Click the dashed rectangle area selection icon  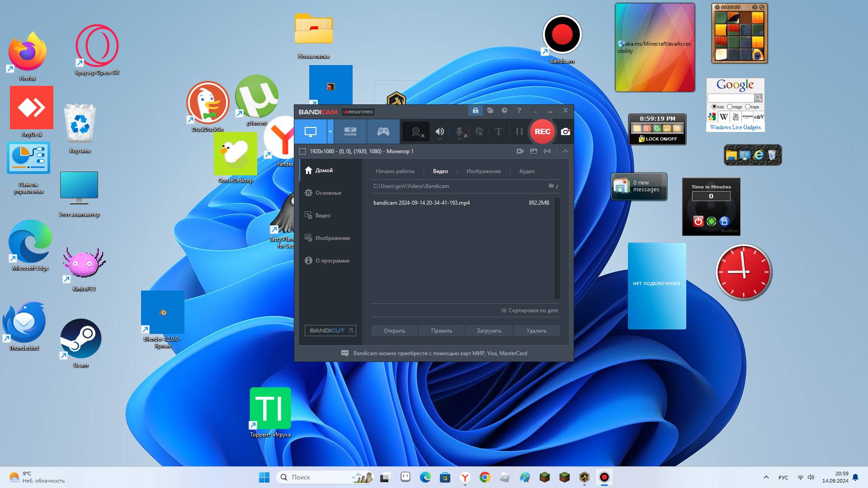(302, 151)
